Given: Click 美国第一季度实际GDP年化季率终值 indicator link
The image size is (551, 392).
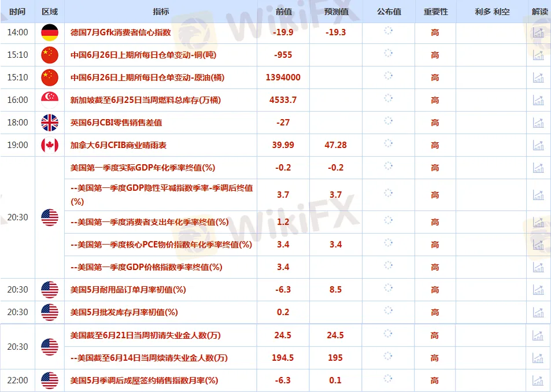Looking at the screenshot, I should (142, 168).
